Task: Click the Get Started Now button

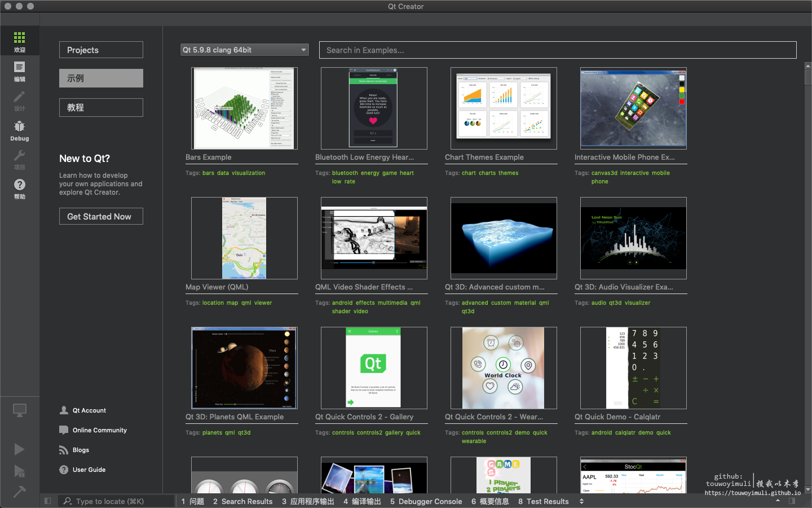Action: click(x=101, y=216)
